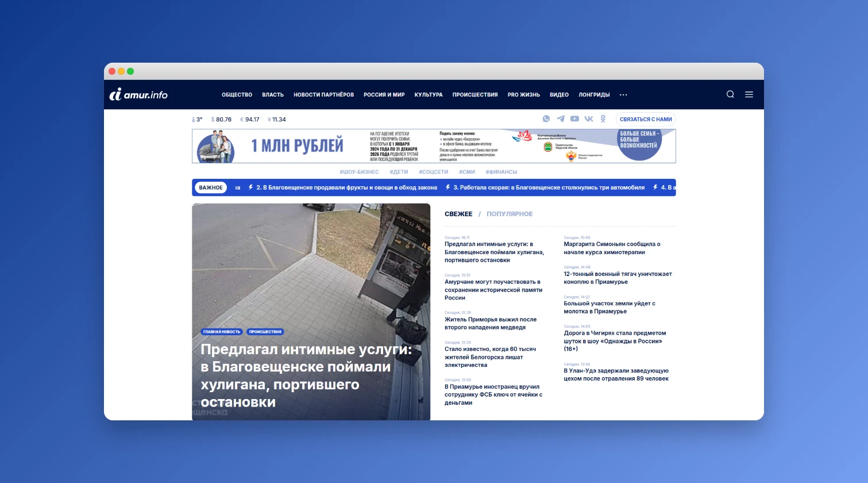
Task: Open the Odnoklassniki icon next to VK
Action: pos(603,118)
